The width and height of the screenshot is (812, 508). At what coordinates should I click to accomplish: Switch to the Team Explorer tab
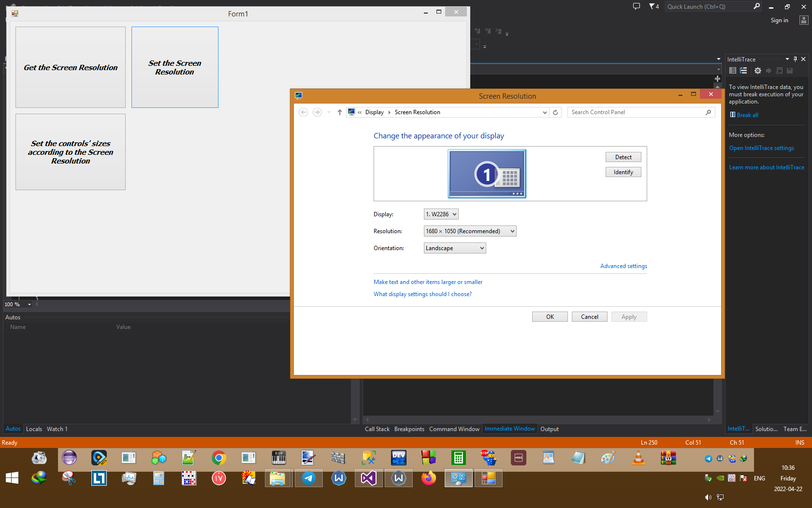click(795, 429)
